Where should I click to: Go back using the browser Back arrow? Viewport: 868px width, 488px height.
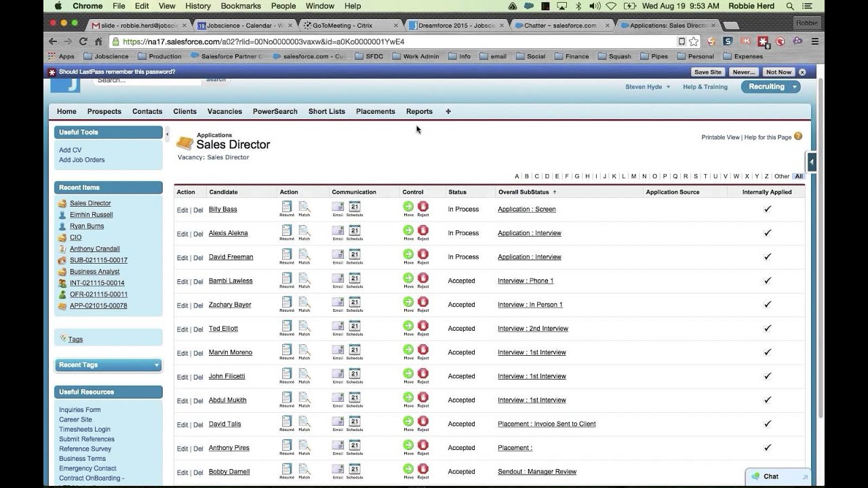53,41
